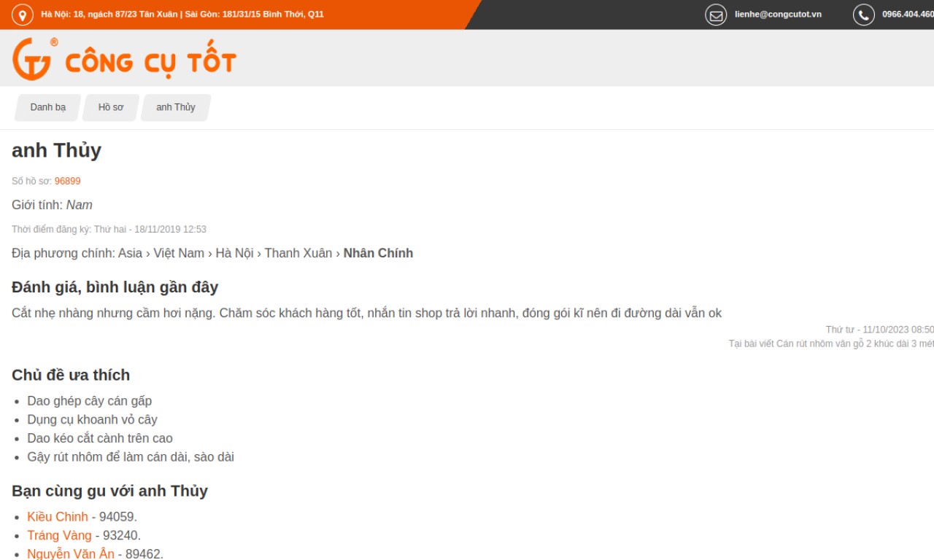Click Nhân Chính in location path
Viewport: 934px width, 560px height.
[378, 253]
